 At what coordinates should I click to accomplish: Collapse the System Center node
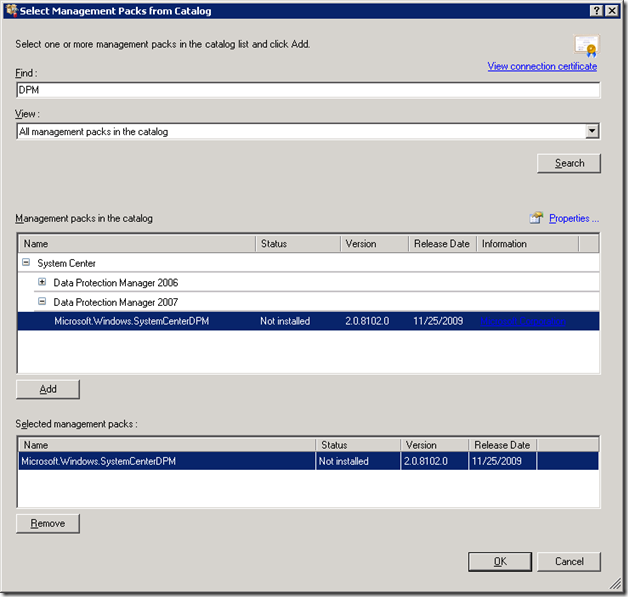(x=26, y=263)
